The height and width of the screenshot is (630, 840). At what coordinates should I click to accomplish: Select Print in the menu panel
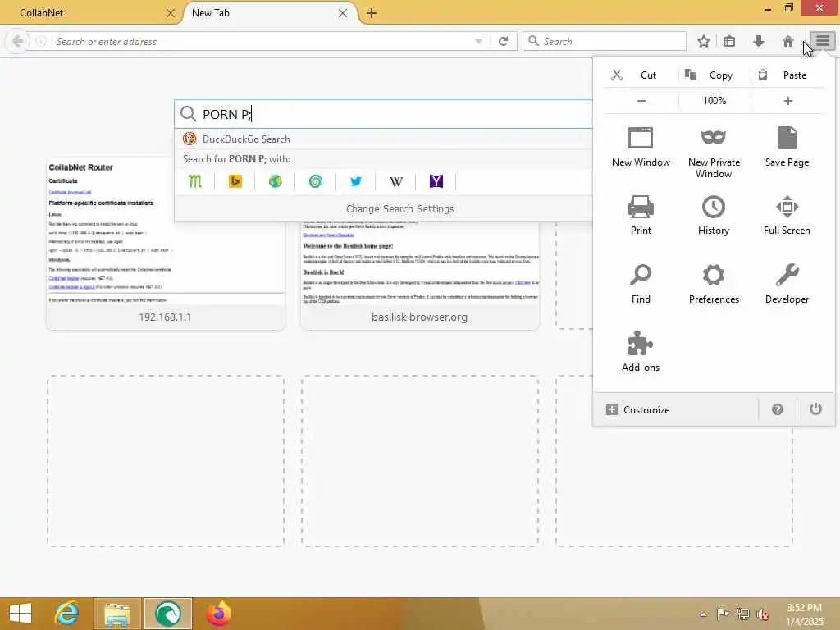641,216
